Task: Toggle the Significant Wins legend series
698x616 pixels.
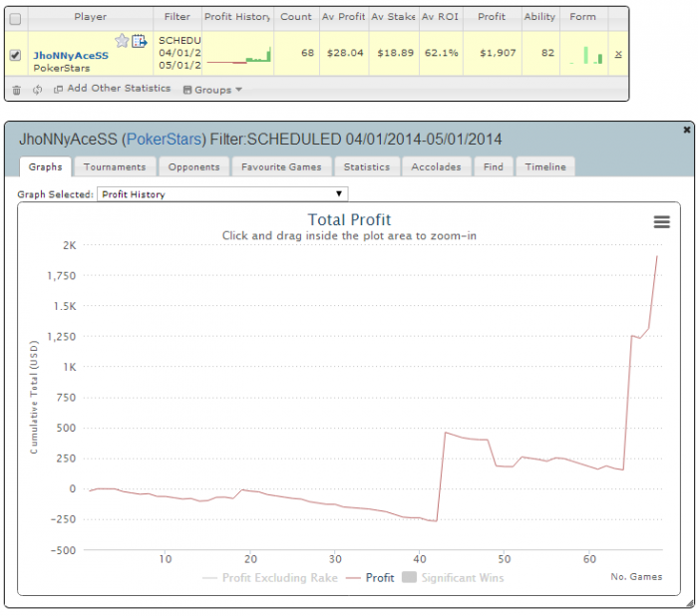Action: [453, 578]
